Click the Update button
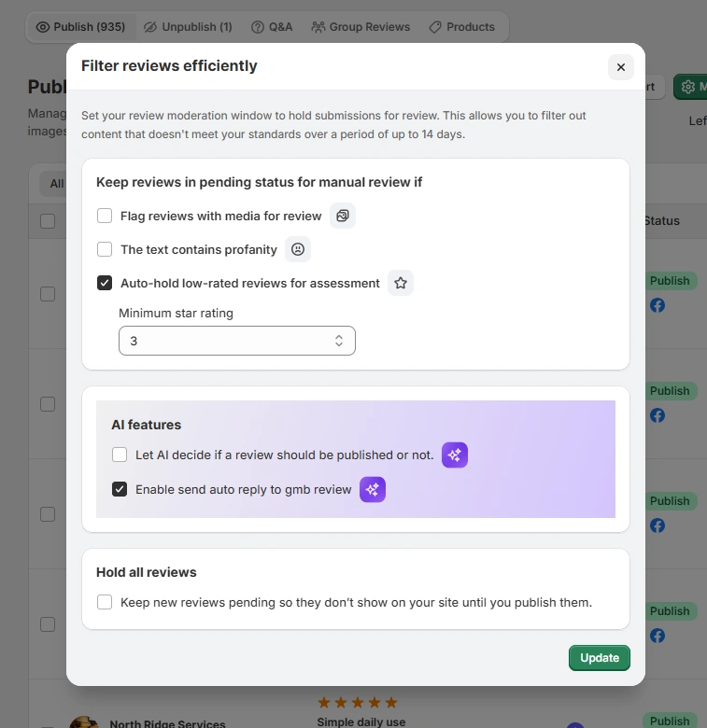The height and width of the screenshot is (728, 707). (x=600, y=658)
